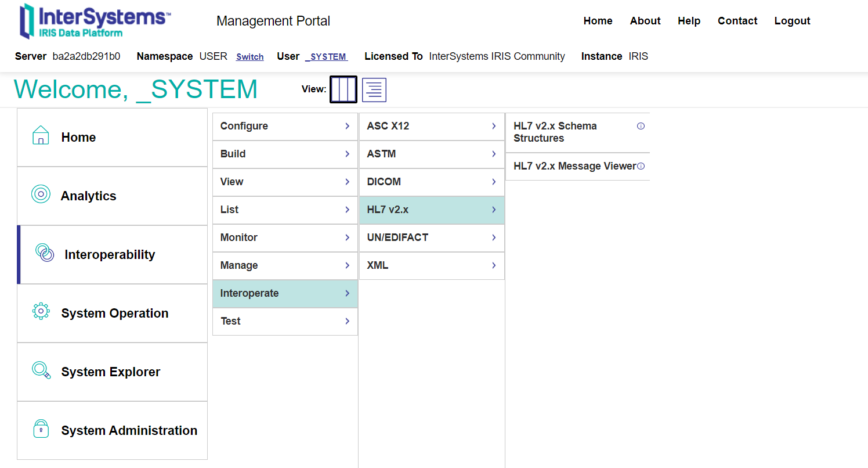
Task: Click the Home link in top navigation
Action: [x=598, y=21]
